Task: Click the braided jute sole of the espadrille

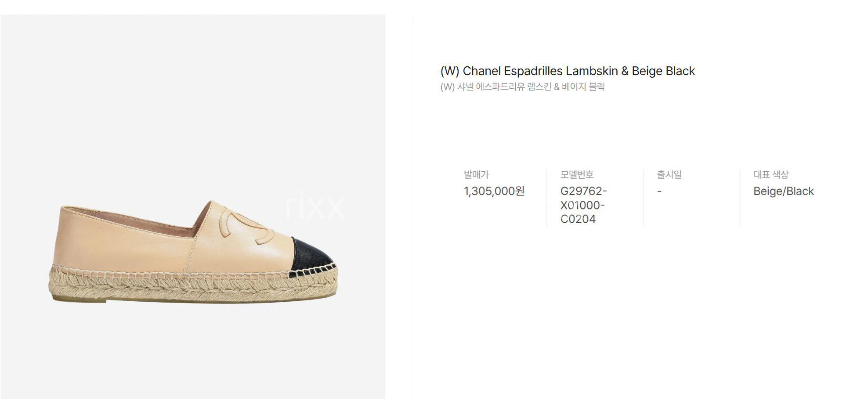Action: (193, 287)
